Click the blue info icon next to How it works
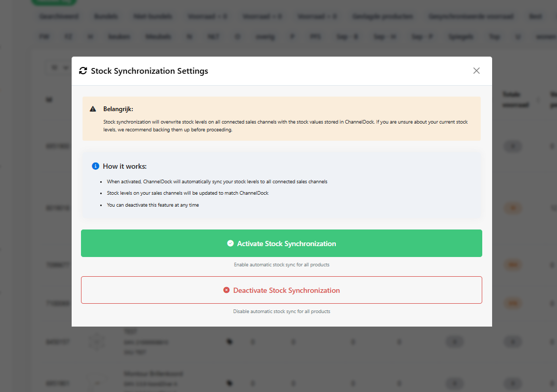The width and height of the screenshot is (557, 392). [96, 166]
